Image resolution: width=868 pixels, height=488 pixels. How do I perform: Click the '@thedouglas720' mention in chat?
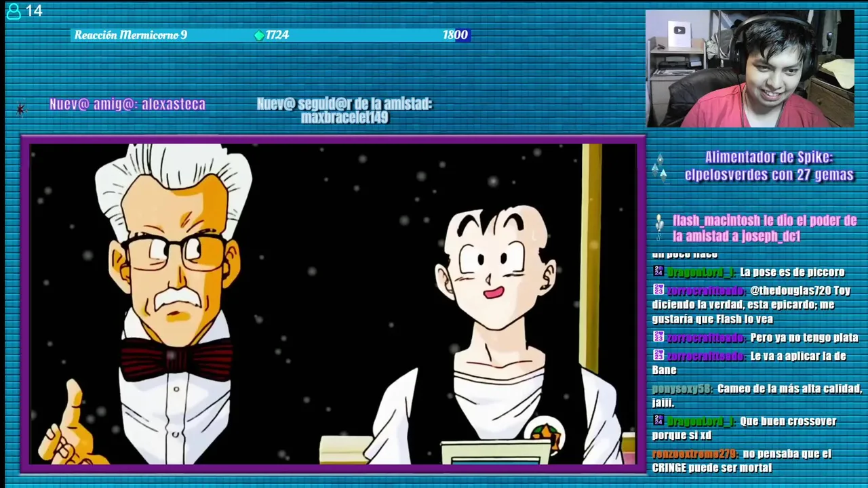(x=791, y=291)
